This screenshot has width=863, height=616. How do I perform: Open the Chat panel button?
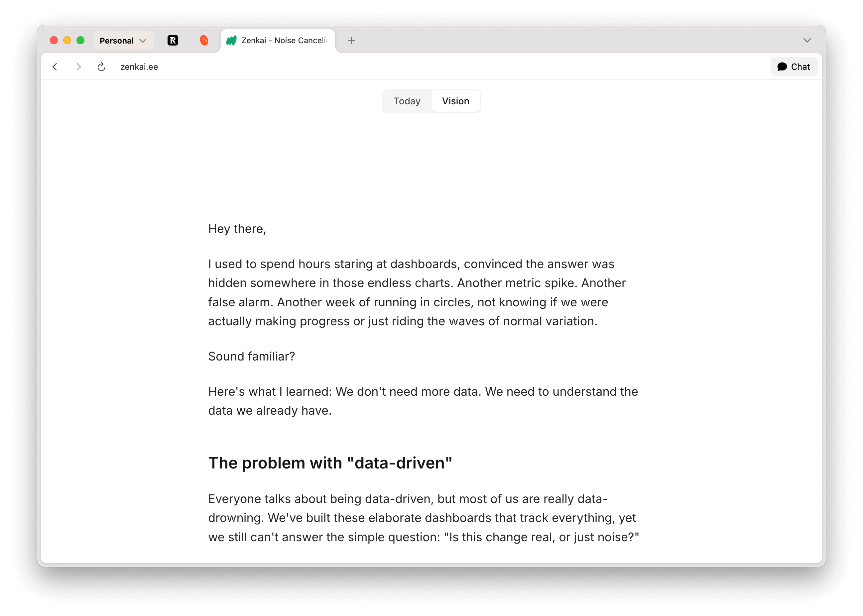pyautogui.click(x=794, y=67)
